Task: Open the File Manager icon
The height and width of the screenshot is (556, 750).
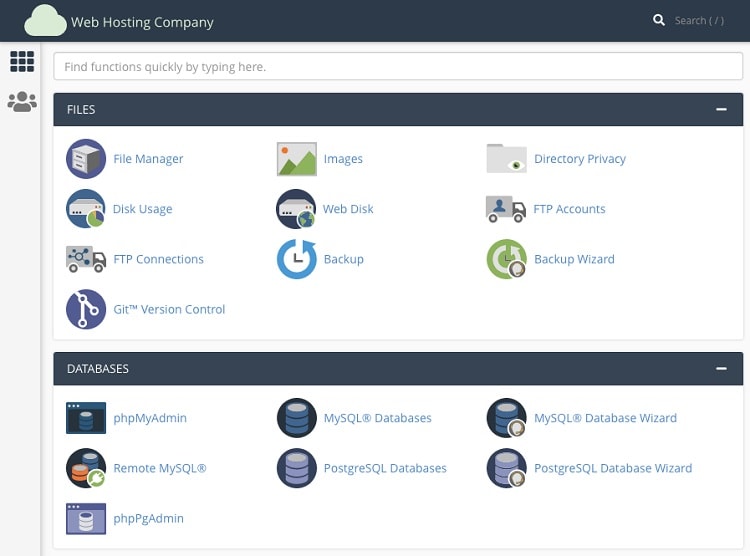Action: 86,159
